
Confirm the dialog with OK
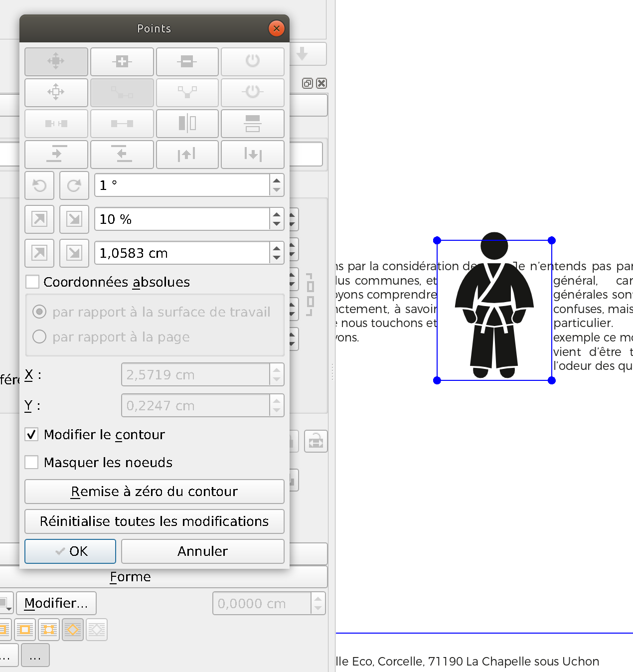pos(70,551)
